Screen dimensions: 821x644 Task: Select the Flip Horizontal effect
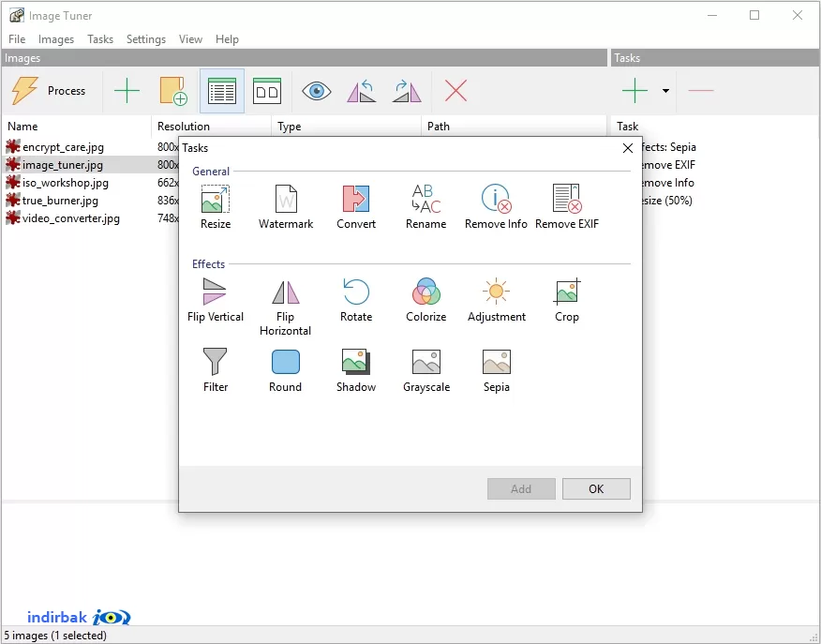285,307
